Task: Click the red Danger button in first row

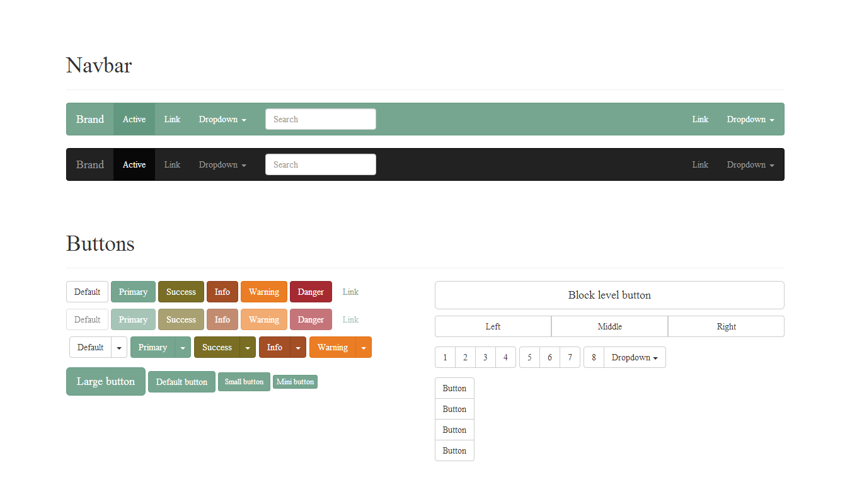Action: tap(311, 292)
